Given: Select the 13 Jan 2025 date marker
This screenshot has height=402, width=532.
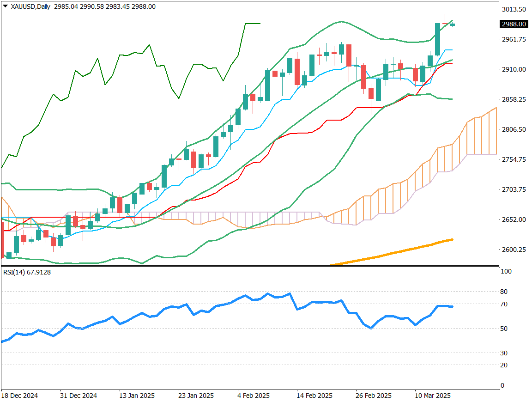Looking at the screenshot, I should click(137, 396).
